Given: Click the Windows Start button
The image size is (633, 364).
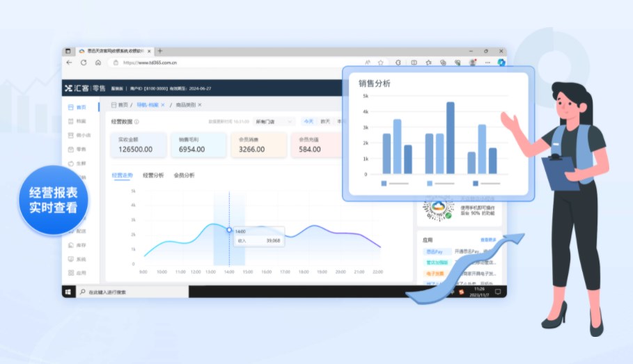Looking at the screenshot, I should [68, 292].
